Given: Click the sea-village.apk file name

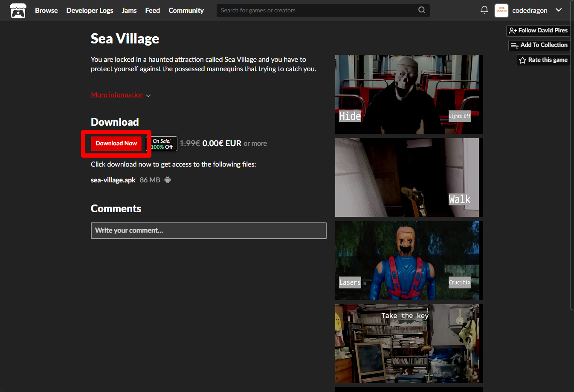Looking at the screenshot, I should 113,180.
